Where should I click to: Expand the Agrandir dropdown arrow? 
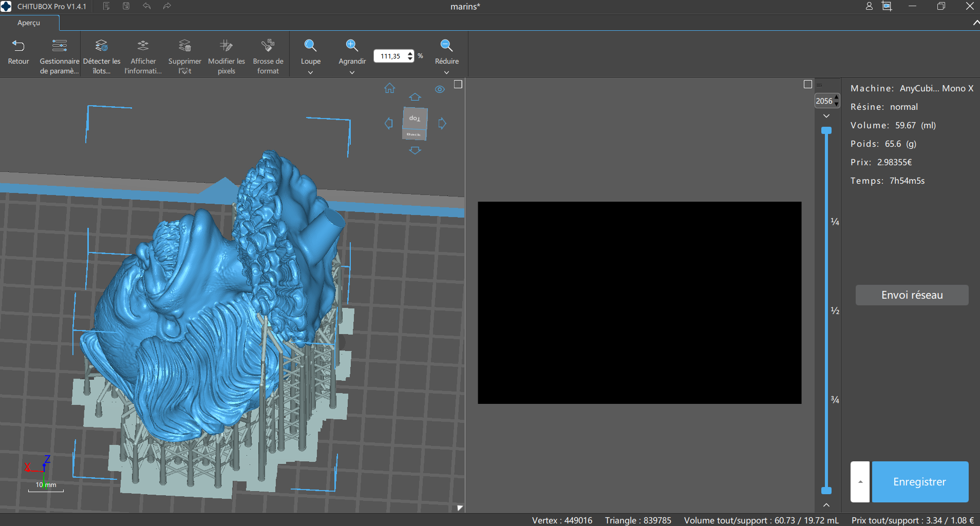[x=352, y=72]
